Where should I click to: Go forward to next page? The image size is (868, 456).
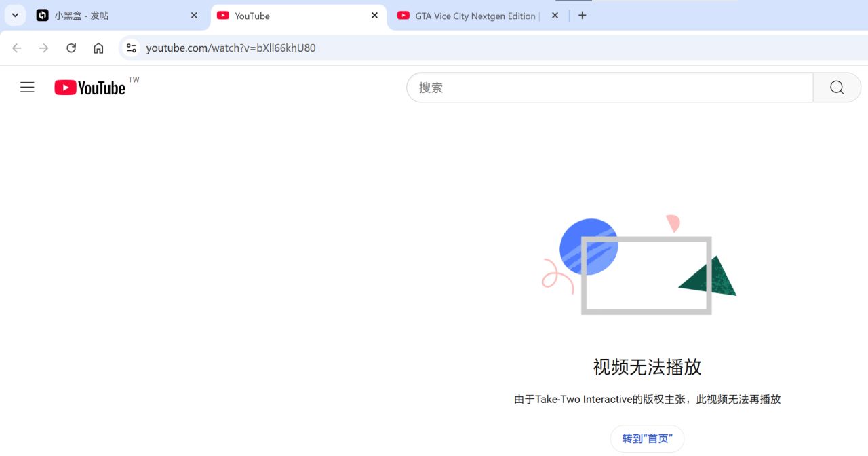[44, 47]
